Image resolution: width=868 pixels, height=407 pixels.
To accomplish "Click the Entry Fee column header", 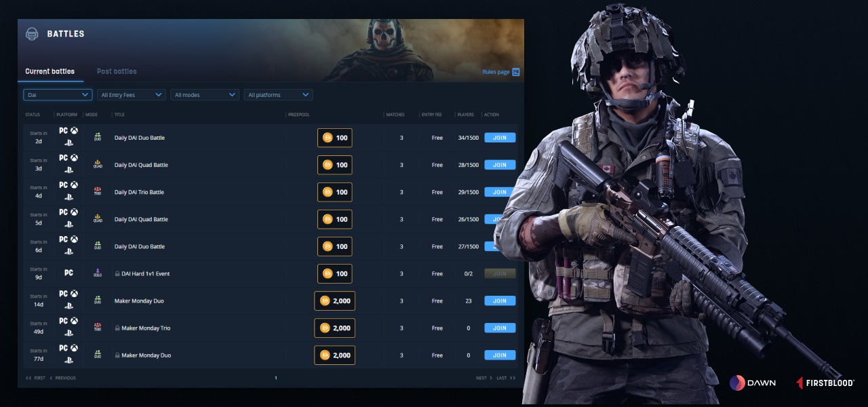I will pos(432,115).
